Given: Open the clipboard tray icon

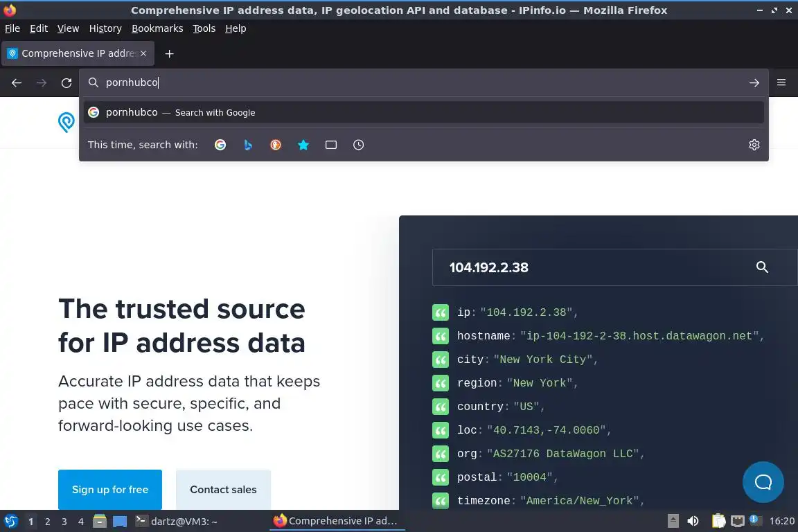Looking at the screenshot, I should tap(718, 522).
